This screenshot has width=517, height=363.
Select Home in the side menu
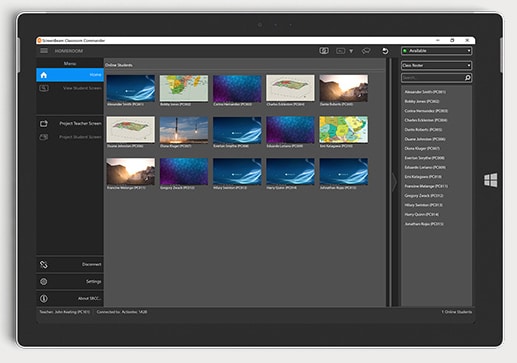[70, 75]
